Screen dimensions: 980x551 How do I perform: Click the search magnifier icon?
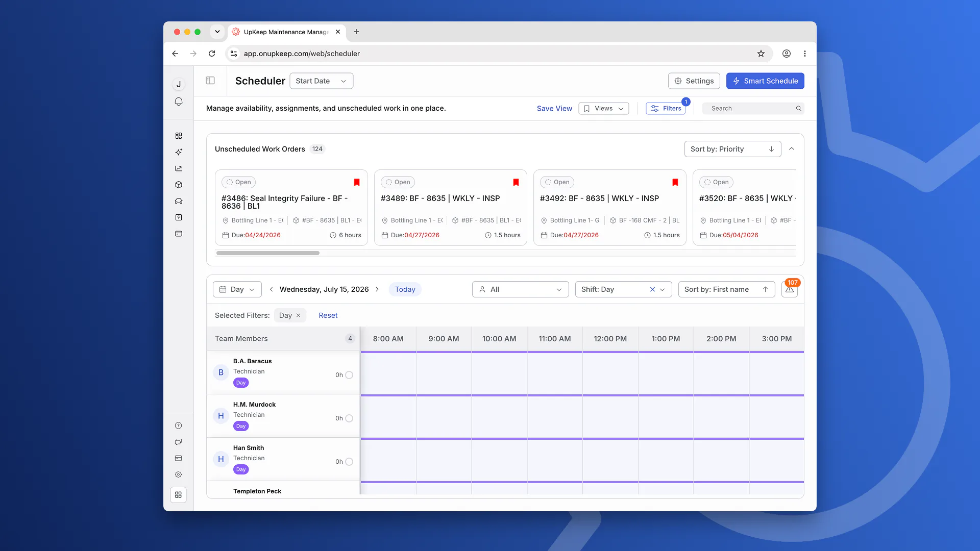pos(799,108)
